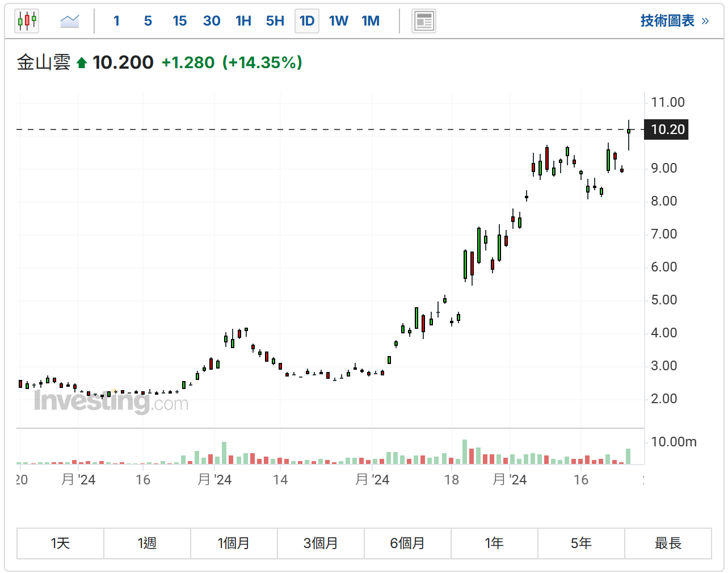The width and height of the screenshot is (728, 573).
Task: Select the candlestick chart type icon
Action: [x=27, y=22]
